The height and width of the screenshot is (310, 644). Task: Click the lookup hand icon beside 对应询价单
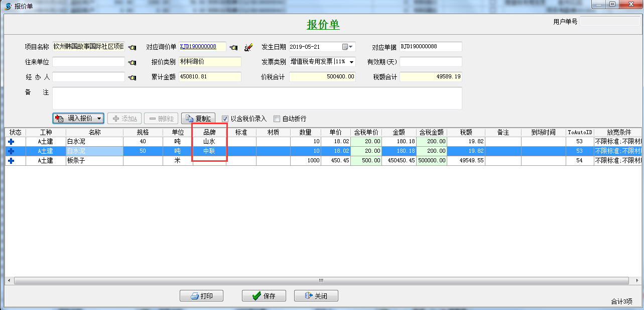tap(233, 47)
